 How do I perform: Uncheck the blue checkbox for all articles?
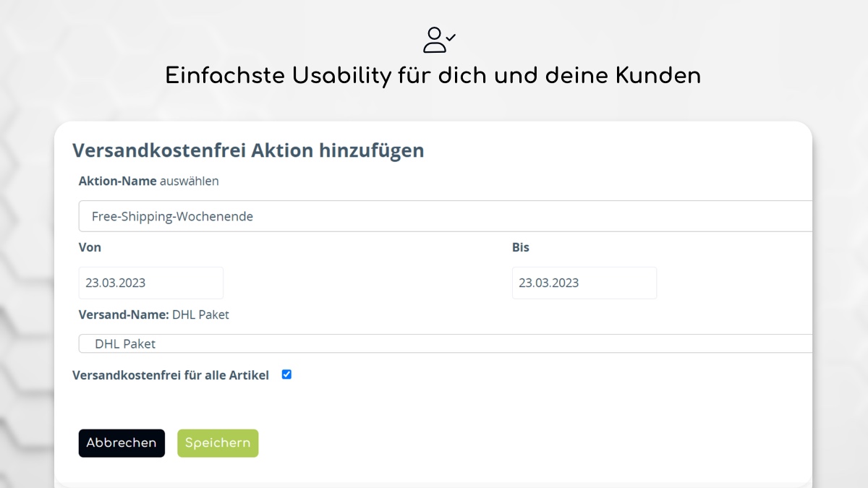tap(286, 374)
